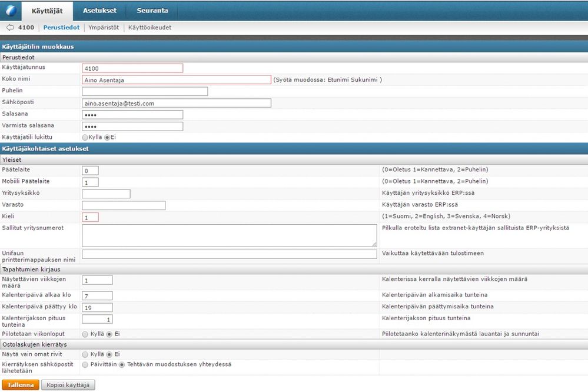Click the blue globe logo icon

[11, 11]
